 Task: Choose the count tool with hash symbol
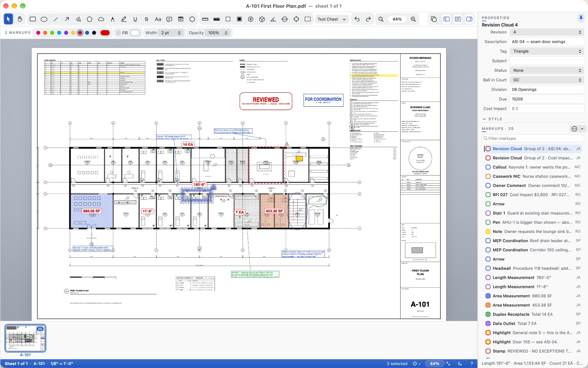click(251, 19)
